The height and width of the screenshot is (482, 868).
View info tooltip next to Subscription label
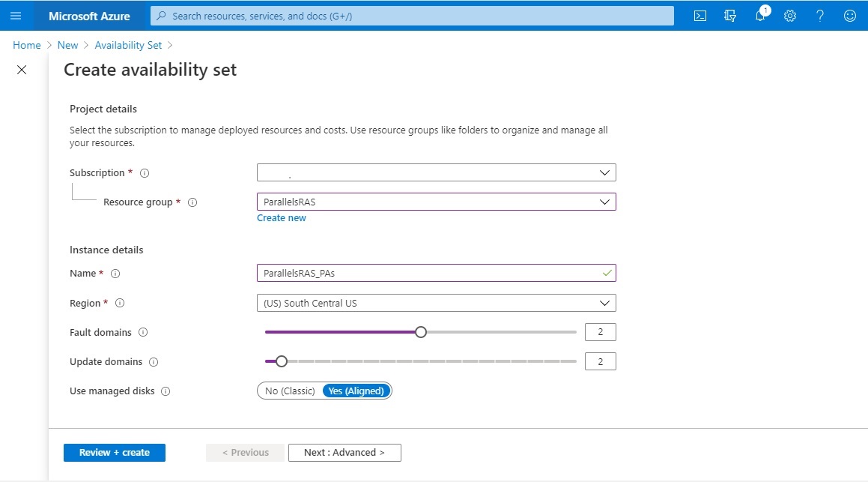click(x=145, y=172)
